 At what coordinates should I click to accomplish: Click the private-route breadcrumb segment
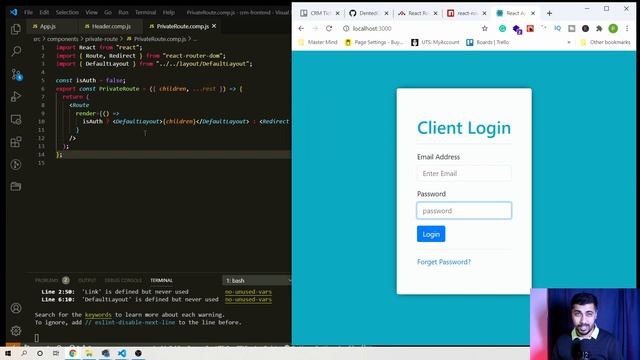(101, 39)
